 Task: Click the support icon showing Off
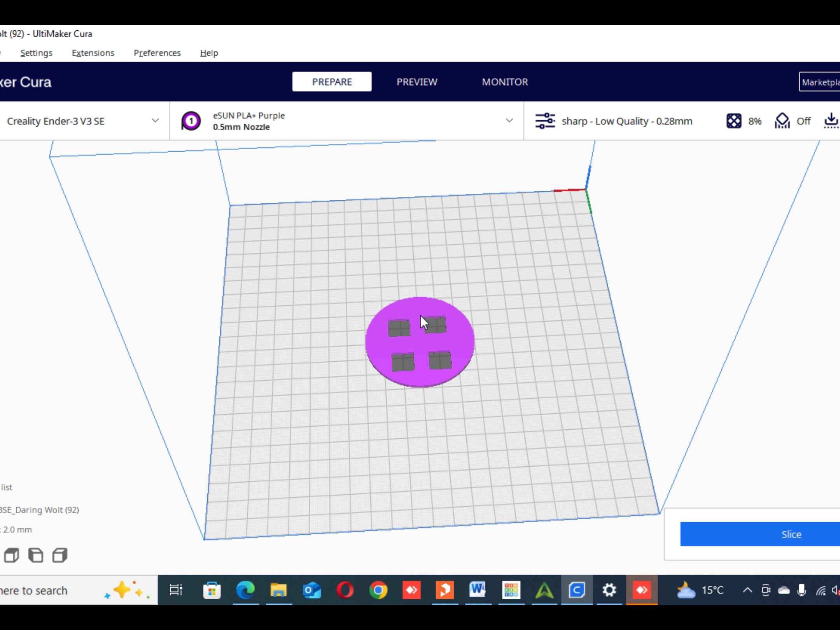[x=782, y=121]
